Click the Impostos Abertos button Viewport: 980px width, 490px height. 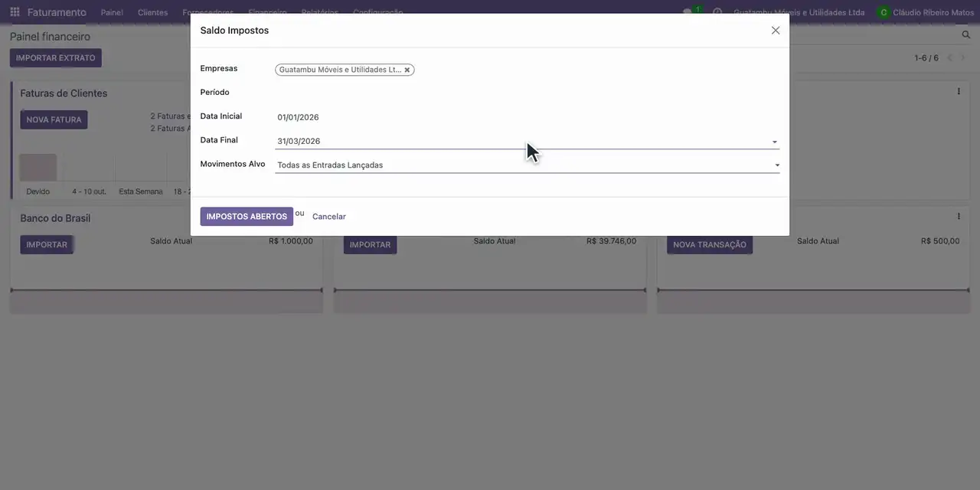pos(247,217)
